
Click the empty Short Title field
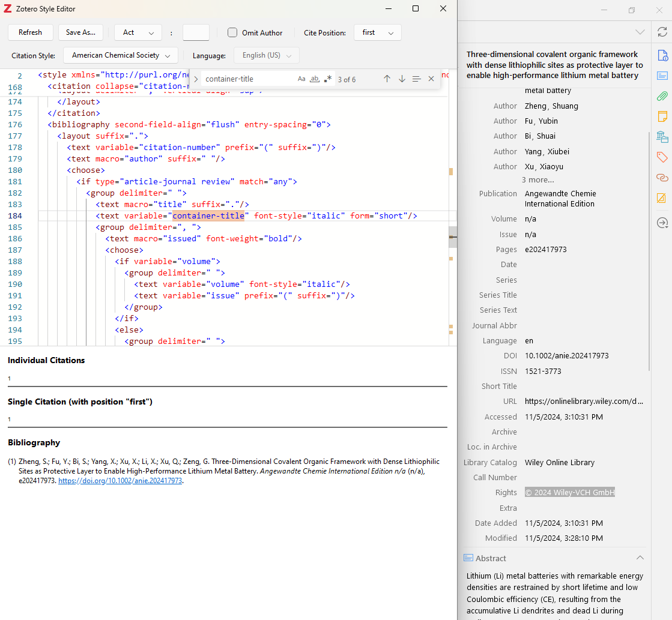point(583,386)
